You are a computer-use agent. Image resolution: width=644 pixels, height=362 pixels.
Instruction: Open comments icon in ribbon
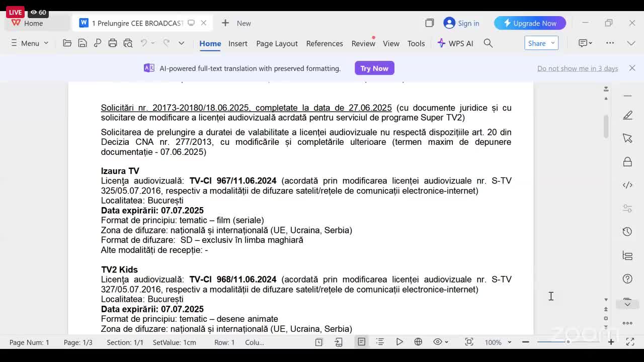tap(583, 43)
